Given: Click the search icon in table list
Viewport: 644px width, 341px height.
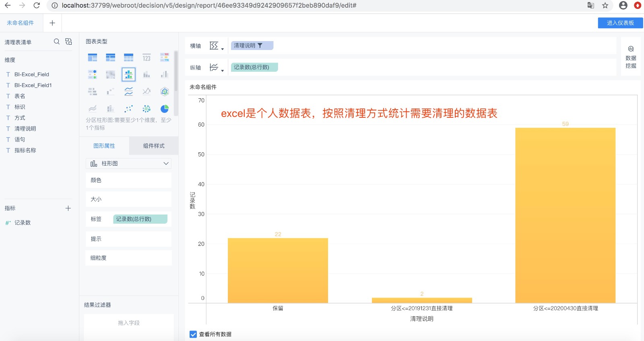Looking at the screenshot, I should coord(57,42).
